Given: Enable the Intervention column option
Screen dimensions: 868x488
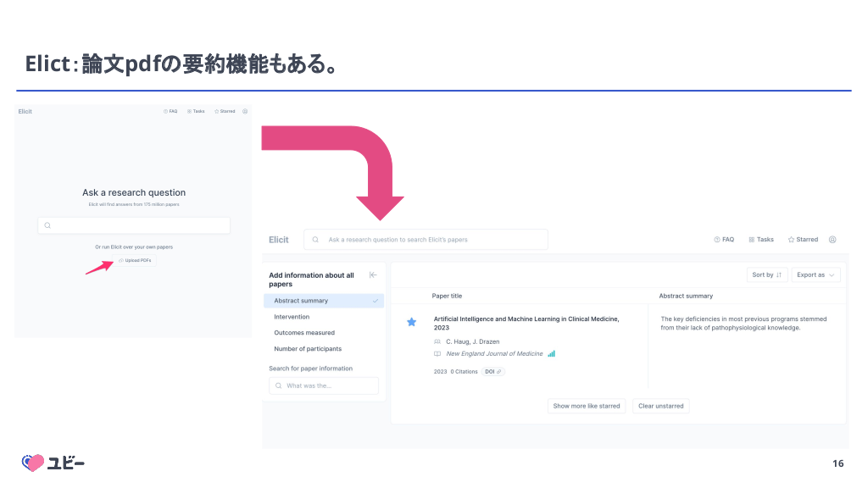Looking at the screenshot, I should pyautogui.click(x=292, y=317).
